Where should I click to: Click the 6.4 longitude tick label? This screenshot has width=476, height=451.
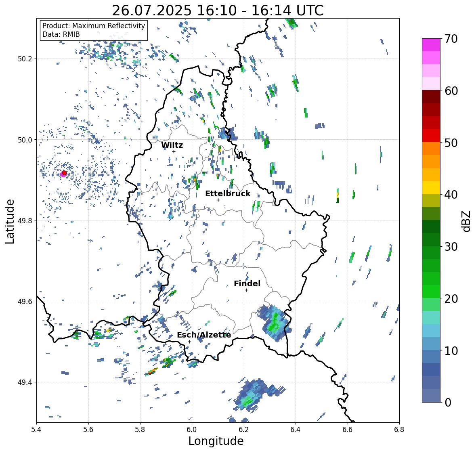pos(296,430)
